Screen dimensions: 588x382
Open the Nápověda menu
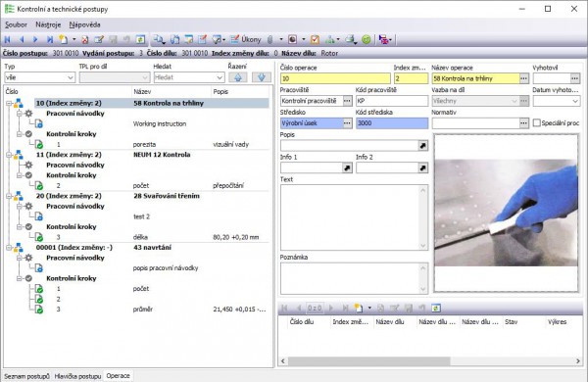[x=84, y=24]
